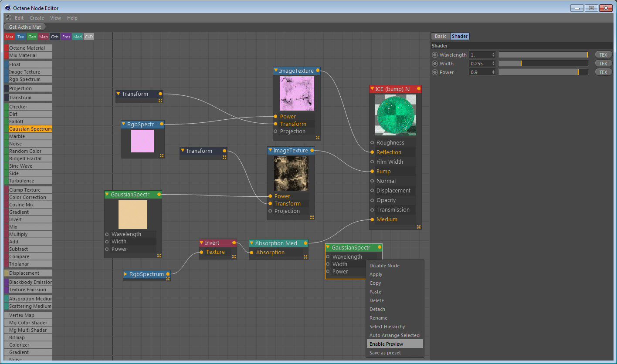Screen dimensions: 617x364
Task: Collapse the selected GaussianSpectr node with its triangle
Action: (x=328, y=248)
